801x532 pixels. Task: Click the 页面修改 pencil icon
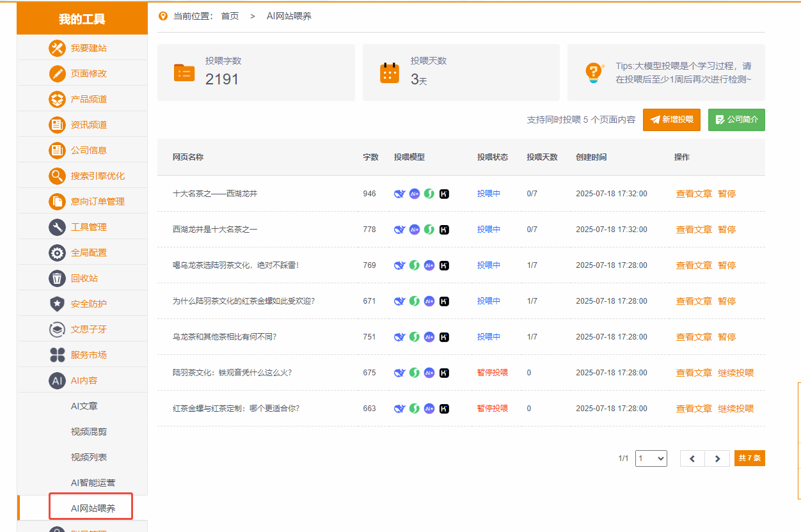point(57,74)
